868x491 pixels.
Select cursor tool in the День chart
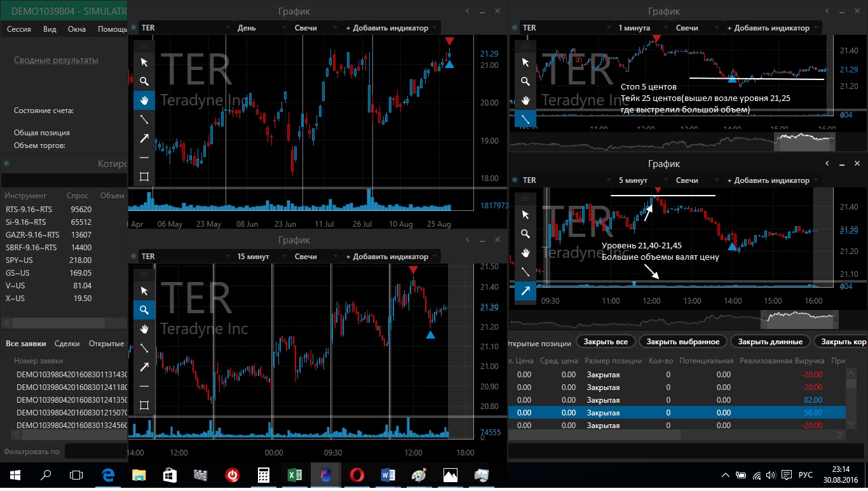click(144, 62)
